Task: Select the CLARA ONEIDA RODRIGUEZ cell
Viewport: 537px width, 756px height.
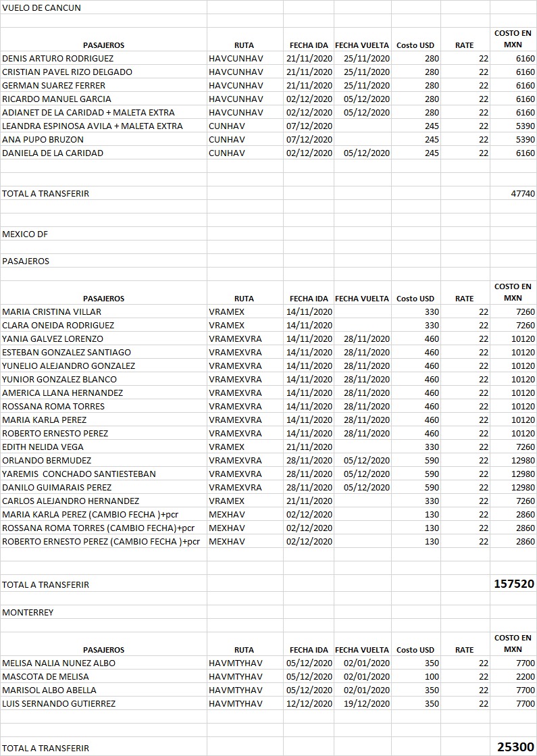Action: pyautogui.click(x=103, y=325)
